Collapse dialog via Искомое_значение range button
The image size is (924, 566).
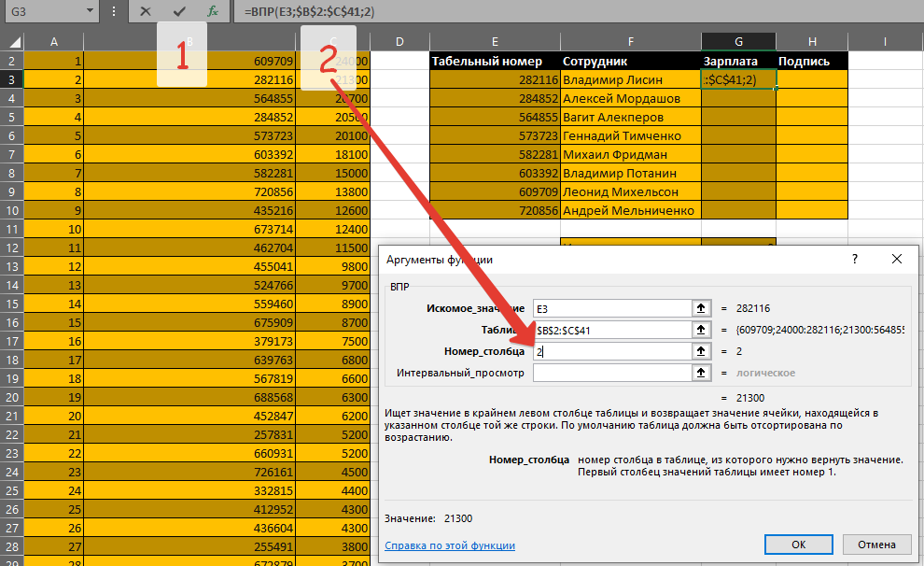point(699,308)
